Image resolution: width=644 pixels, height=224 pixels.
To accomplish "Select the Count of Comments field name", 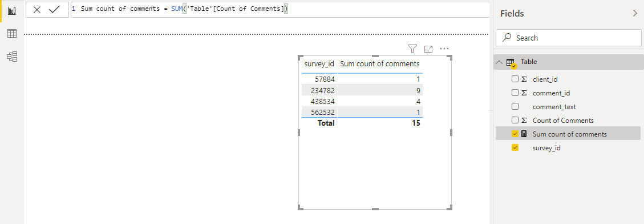I will coord(563,120).
